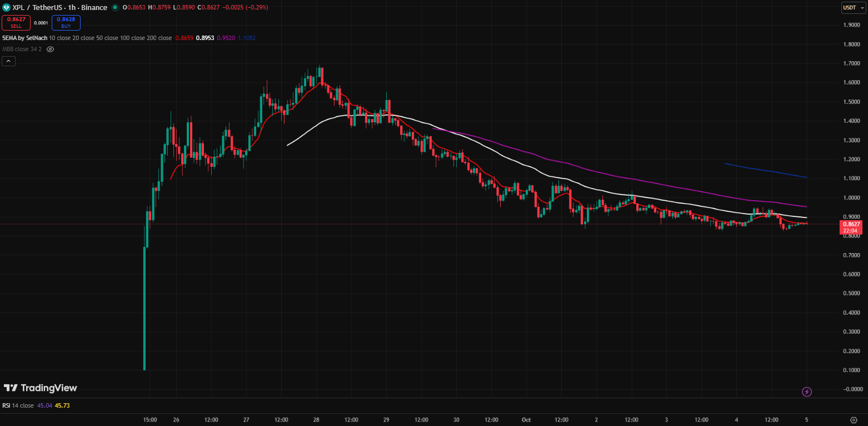Select the 5EMA by SelNach indicator legend

click(24, 38)
